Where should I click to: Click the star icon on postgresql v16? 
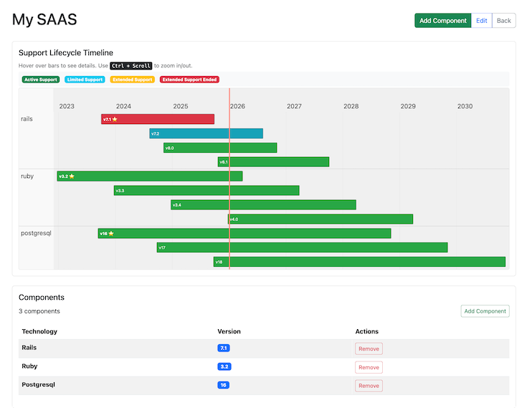(111, 233)
